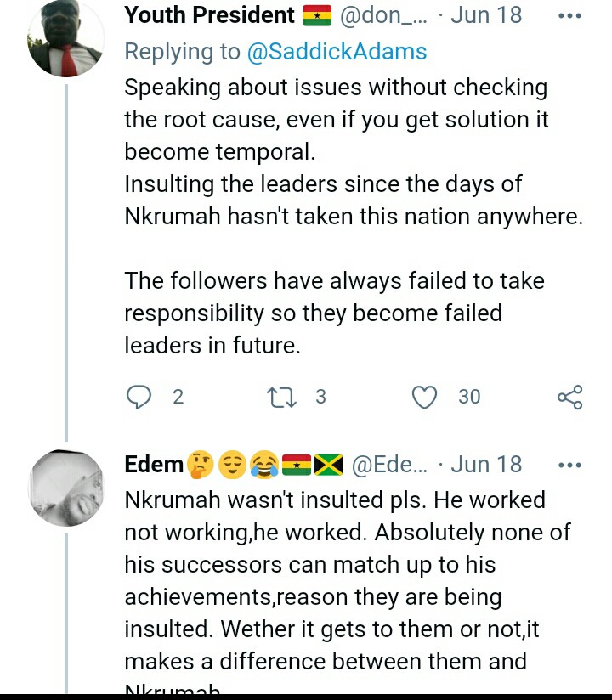
Task: Click the Youth President display name
Action: (209, 15)
